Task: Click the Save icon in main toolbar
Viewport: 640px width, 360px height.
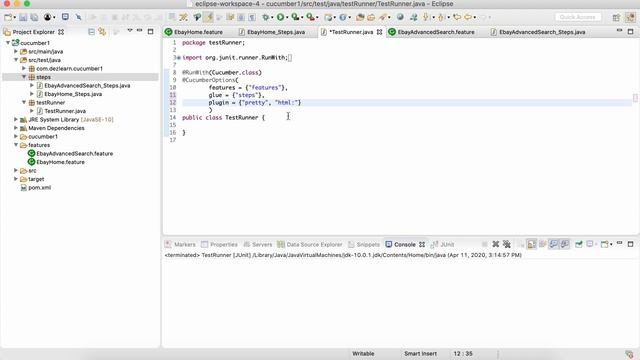Action: pos(23,17)
